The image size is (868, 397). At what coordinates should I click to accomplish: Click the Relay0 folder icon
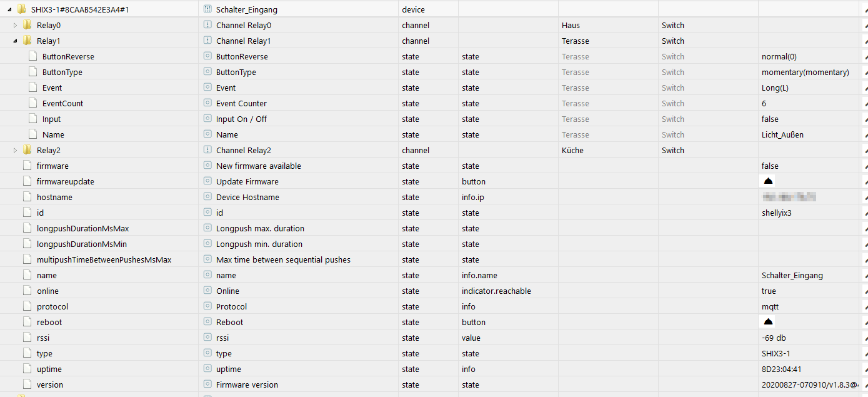27,25
